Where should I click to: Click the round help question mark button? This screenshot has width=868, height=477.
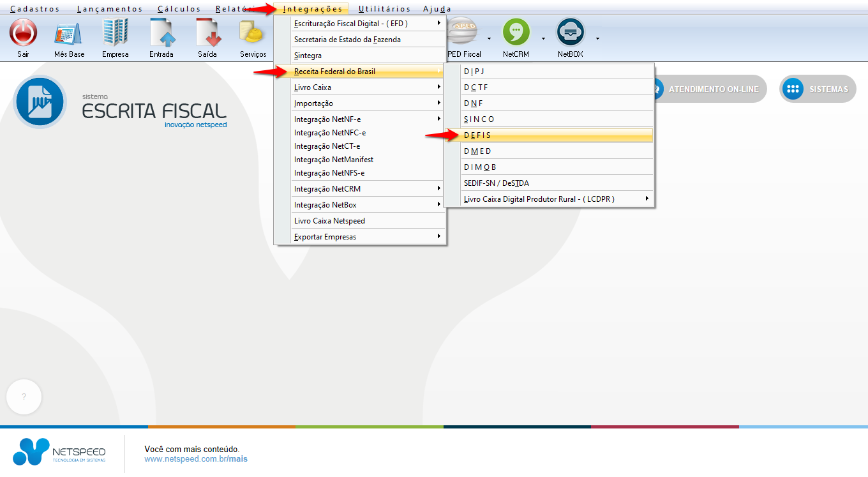click(x=24, y=397)
